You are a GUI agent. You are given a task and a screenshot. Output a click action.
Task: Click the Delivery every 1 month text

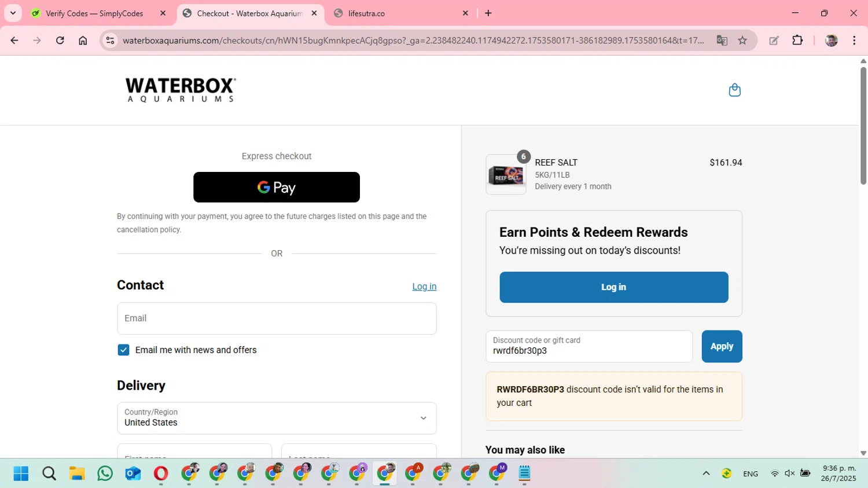(x=573, y=186)
